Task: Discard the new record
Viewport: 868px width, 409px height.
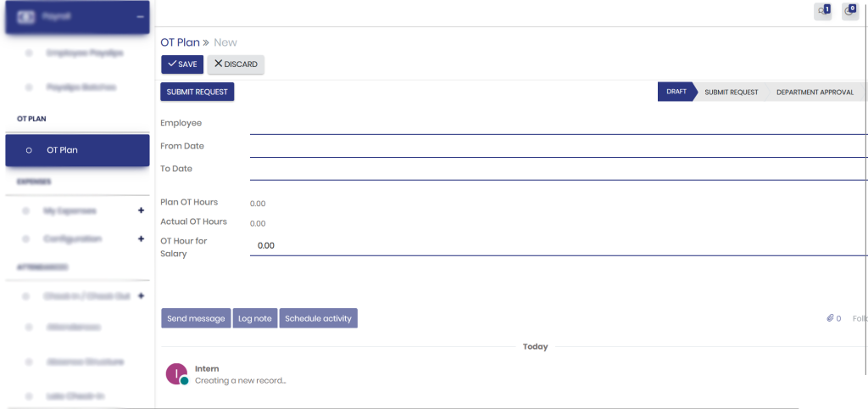Action: (236, 64)
